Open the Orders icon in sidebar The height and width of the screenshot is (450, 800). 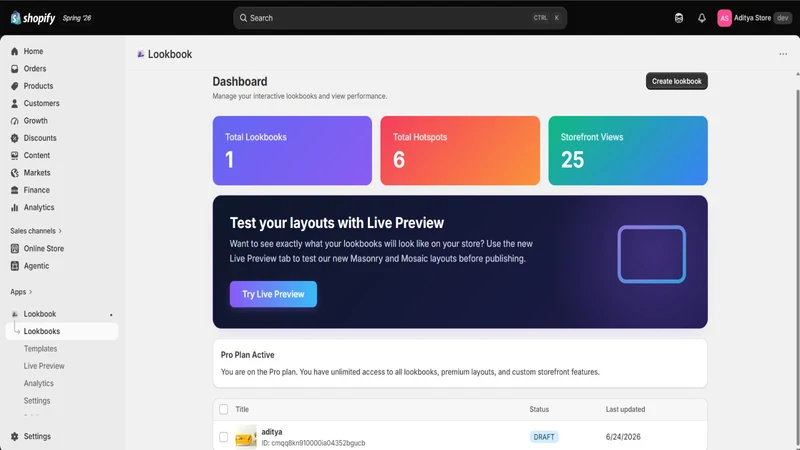14,68
